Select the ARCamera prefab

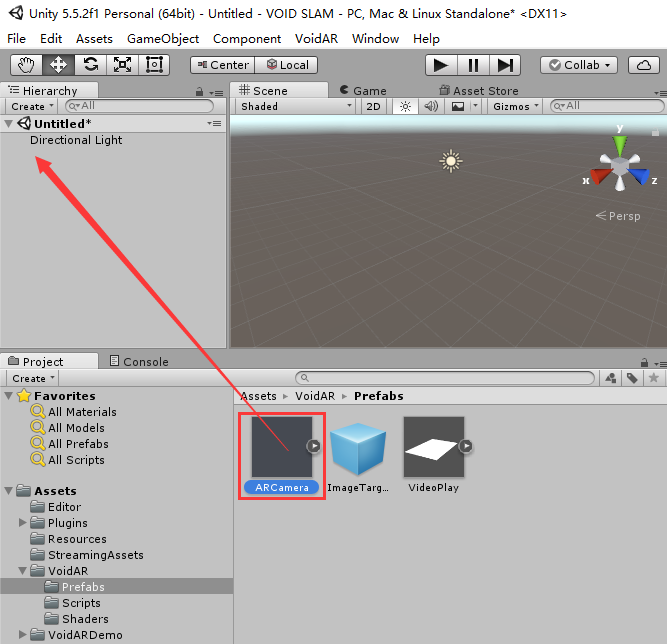(282, 454)
